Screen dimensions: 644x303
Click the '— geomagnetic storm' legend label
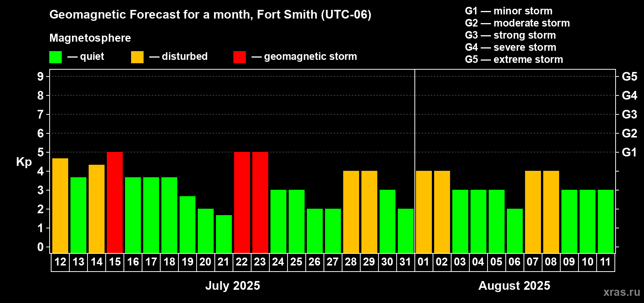[304, 57]
